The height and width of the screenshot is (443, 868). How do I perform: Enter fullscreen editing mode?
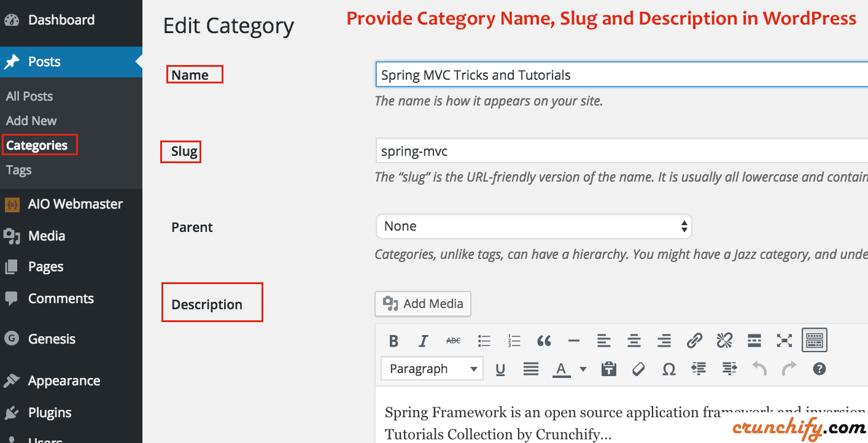[x=784, y=340]
